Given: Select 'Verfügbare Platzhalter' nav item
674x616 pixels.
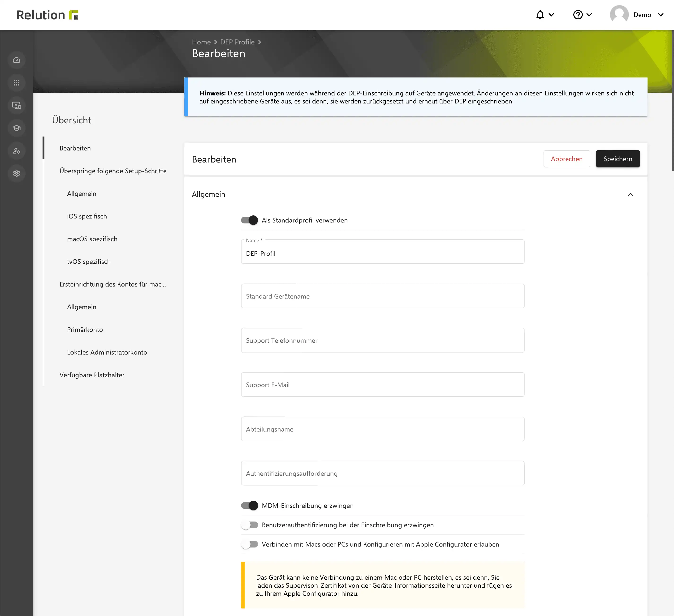Looking at the screenshot, I should [x=92, y=375].
